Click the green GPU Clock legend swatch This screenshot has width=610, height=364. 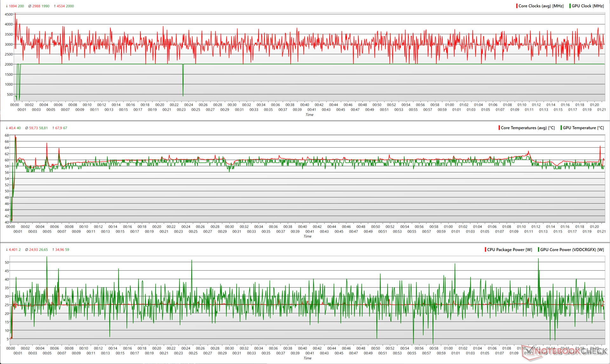[x=570, y=6]
